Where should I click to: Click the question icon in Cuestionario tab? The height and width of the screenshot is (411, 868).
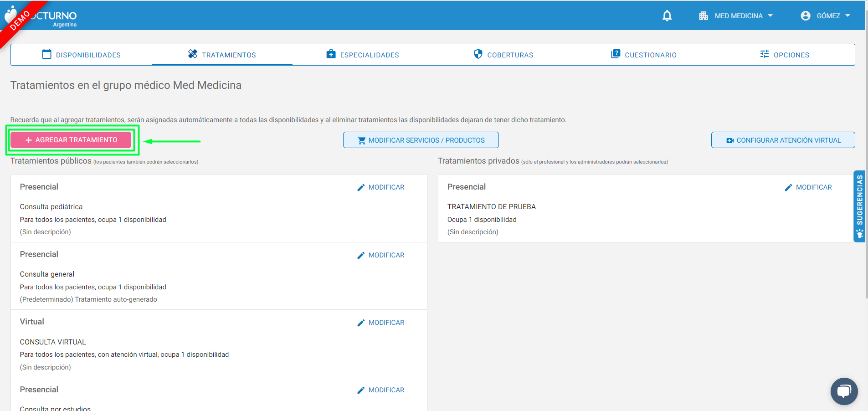coord(616,54)
